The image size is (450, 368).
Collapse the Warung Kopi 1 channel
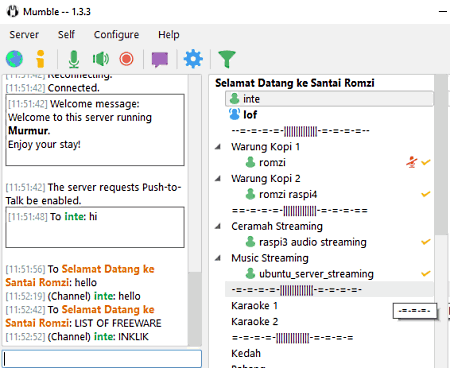218,147
